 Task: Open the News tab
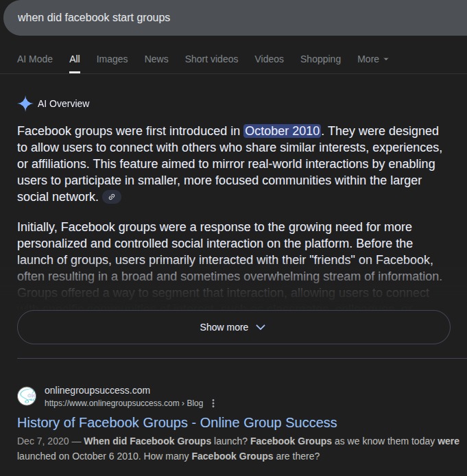tap(156, 59)
